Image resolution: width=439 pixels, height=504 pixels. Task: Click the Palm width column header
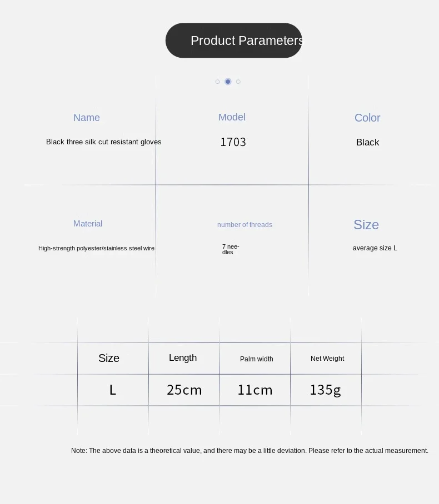point(257,359)
